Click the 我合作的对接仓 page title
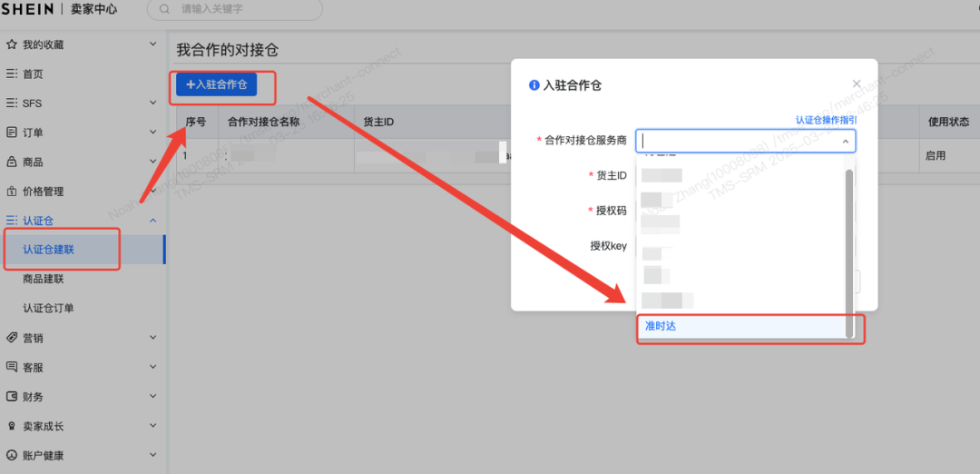The width and height of the screenshot is (980, 474). pos(228,51)
